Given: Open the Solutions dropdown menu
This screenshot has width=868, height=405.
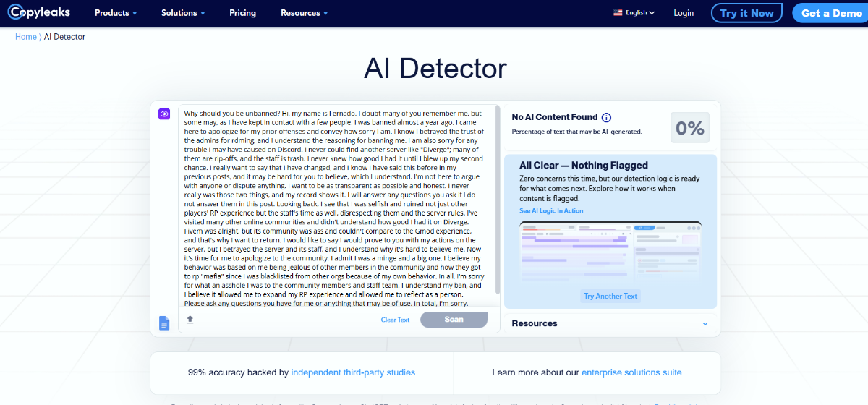Looking at the screenshot, I should 183,13.
